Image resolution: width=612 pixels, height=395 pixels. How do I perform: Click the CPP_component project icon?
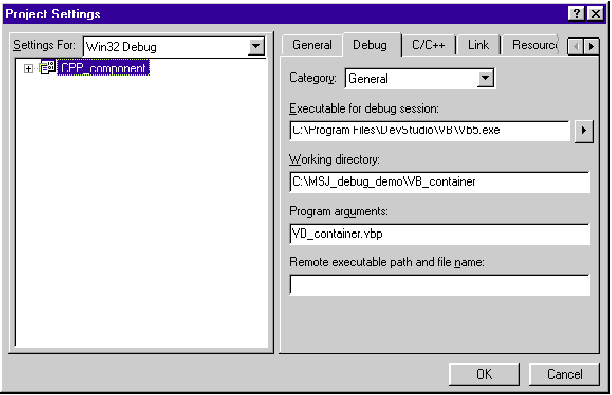coord(48,68)
